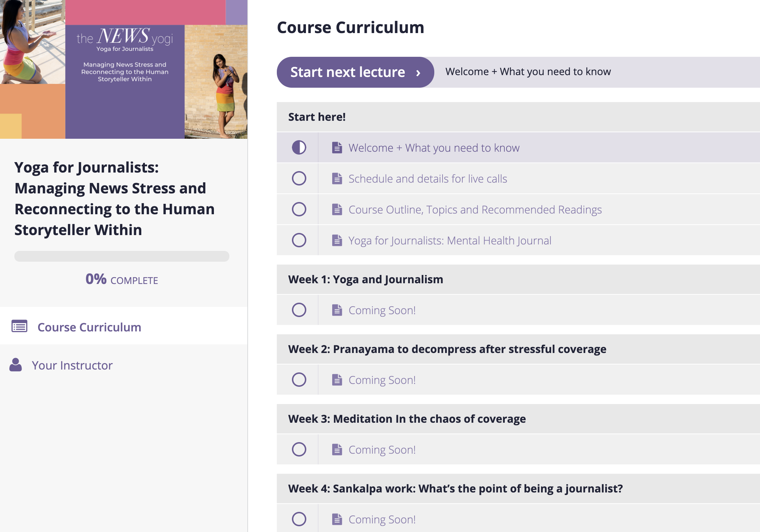Mark Schedule and details lecture completion circle
Screen dimensions: 760x532
coord(299,178)
